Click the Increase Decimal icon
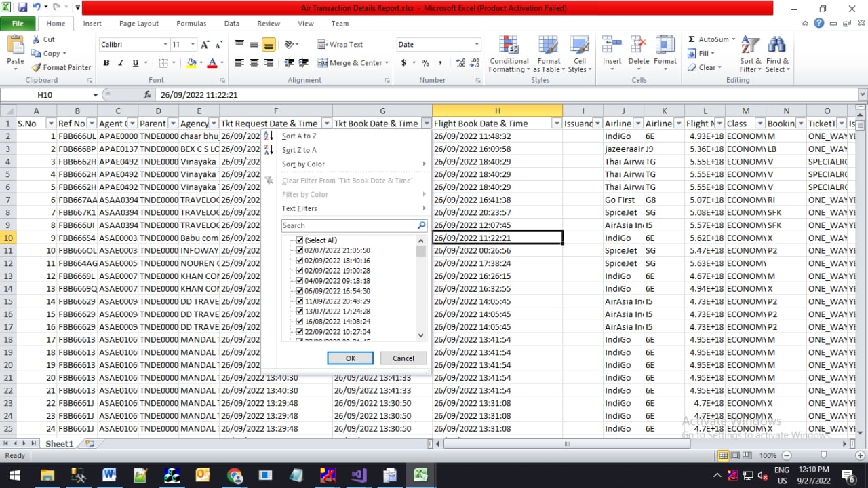This screenshot has width=868, height=488. 460,62
